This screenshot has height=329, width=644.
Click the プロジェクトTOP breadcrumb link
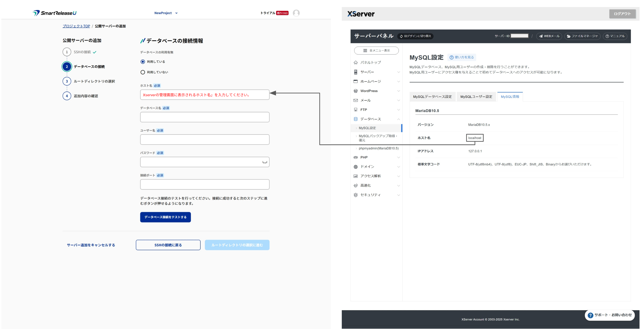point(76,26)
